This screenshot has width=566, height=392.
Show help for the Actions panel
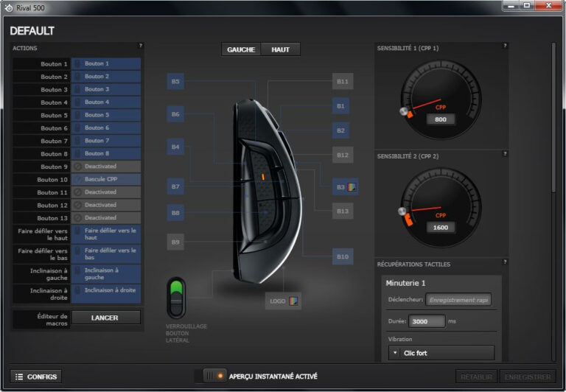point(141,46)
